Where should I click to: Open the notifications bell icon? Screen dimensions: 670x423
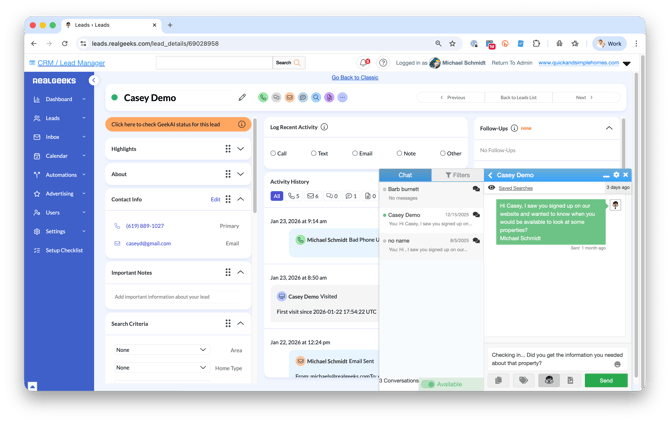[364, 63]
